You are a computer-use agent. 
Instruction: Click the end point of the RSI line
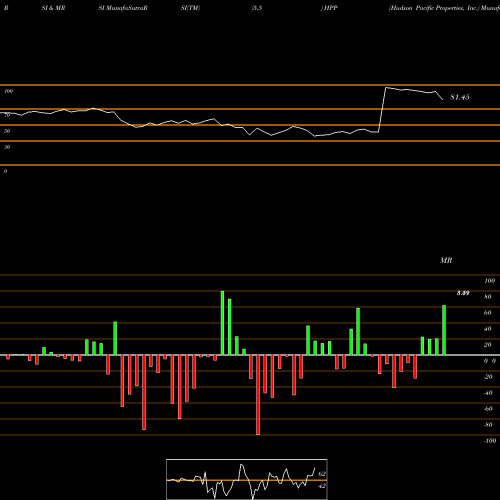443,99
